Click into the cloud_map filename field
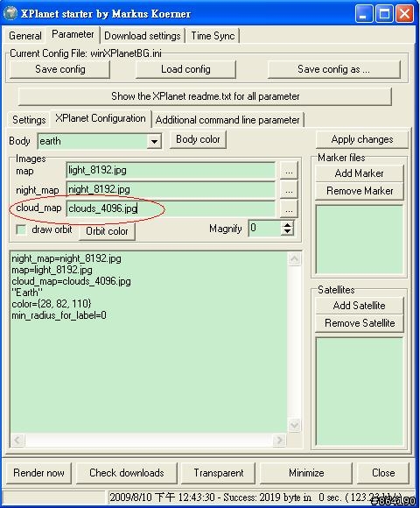The image size is (420, 508). (171, 208)
